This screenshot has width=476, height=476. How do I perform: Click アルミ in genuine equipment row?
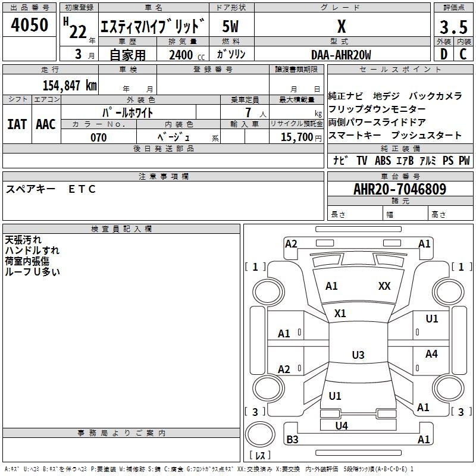coord(428,160)
